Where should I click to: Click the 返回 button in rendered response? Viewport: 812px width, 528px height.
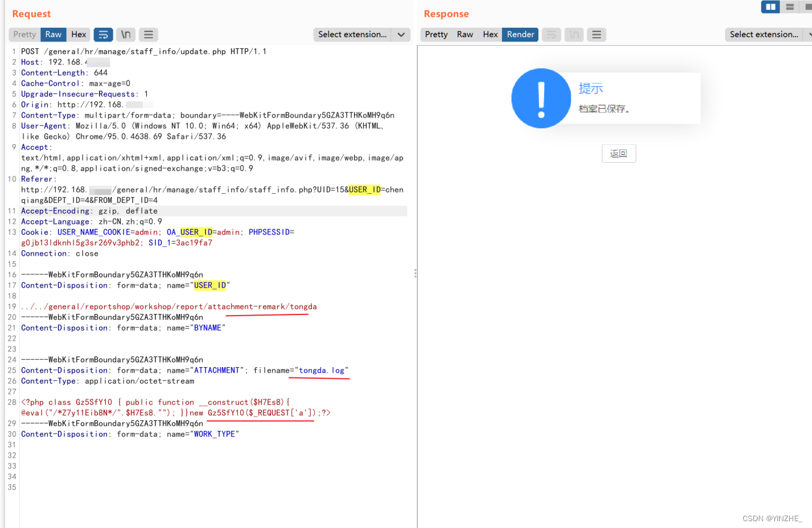click(619, 154)
